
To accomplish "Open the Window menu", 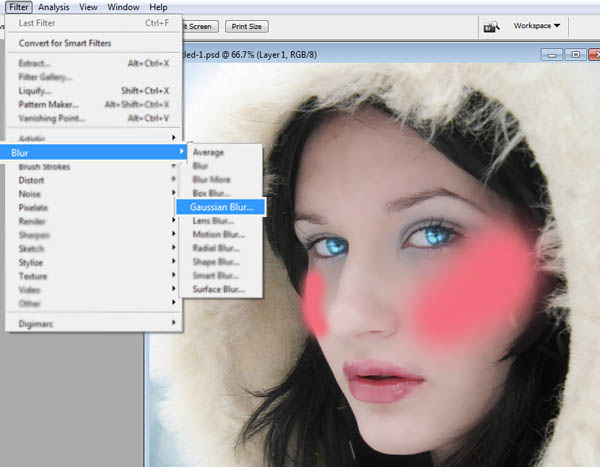I will coord(125,7).
